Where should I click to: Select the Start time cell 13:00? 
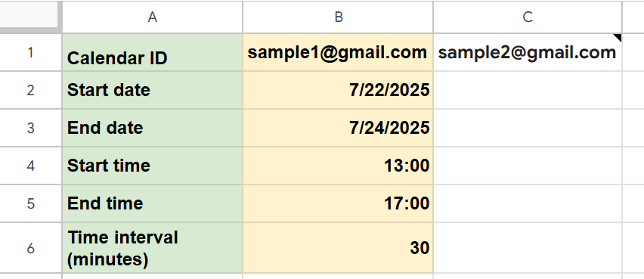[338, 166]
